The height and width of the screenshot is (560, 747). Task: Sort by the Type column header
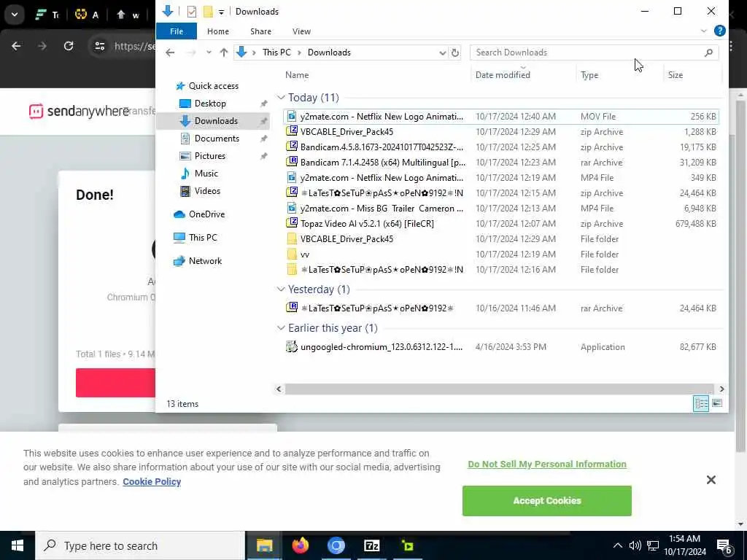[x=589, y=75]
